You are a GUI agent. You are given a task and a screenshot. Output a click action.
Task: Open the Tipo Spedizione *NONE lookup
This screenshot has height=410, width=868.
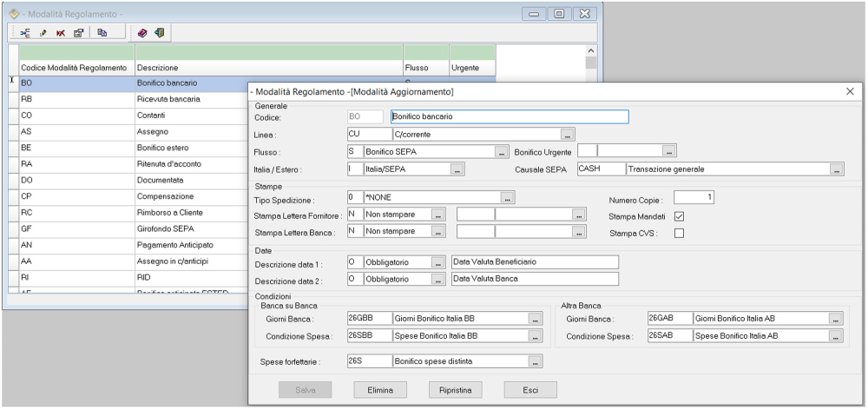[x=508, y=198]
